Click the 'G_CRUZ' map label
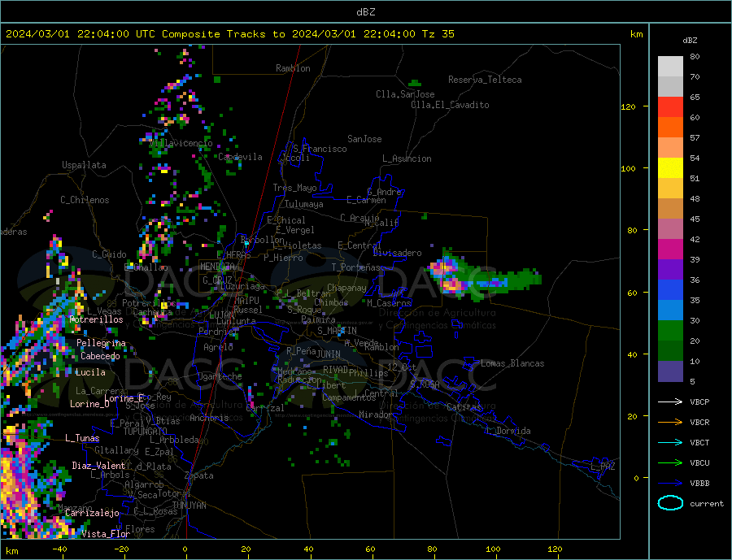The width and height of the screenshot is (732, 560). pos(217,280)
